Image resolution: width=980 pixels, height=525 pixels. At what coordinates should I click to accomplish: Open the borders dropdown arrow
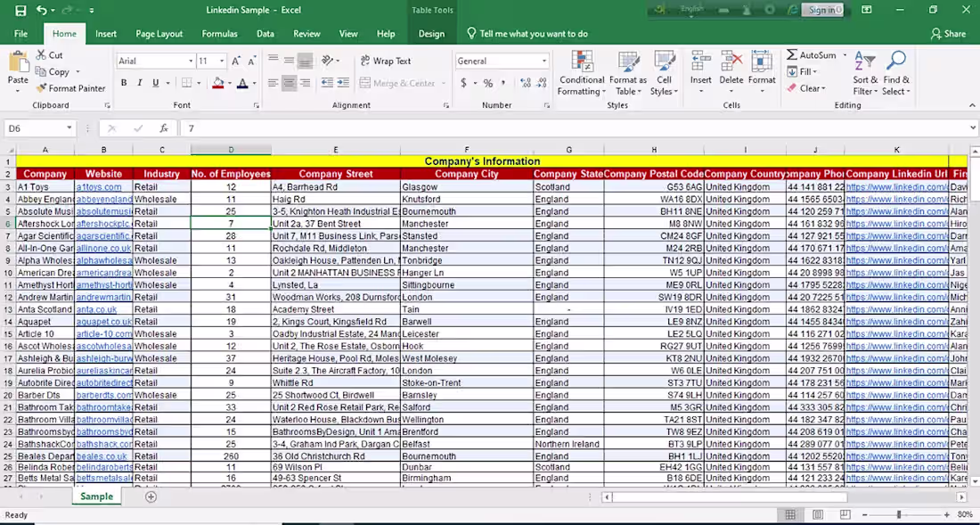tap(199, 83)
